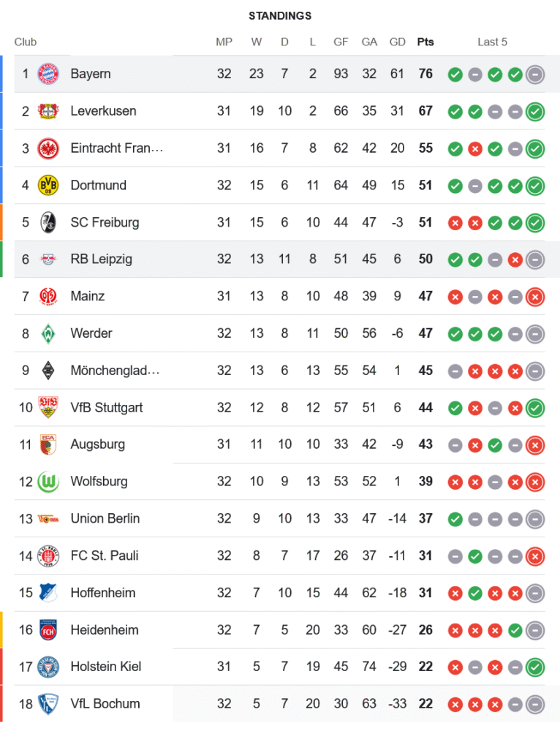Click Mainz's latest circled loss result
Image resolution: width=560 pixels, height=731 pixels.
(x=535, y=296)
